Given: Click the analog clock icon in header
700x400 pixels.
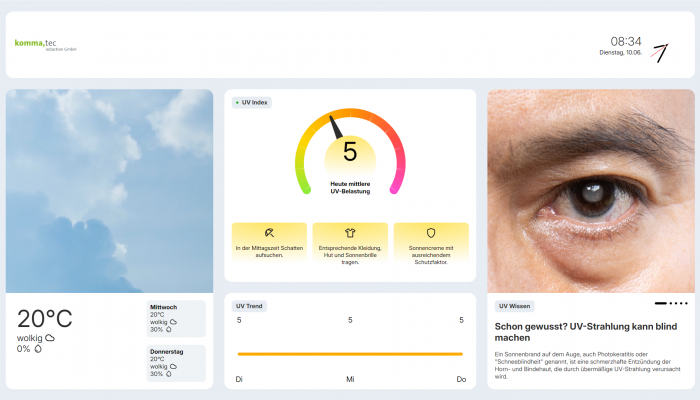Looking at the screenshot, I should [659, 53].
